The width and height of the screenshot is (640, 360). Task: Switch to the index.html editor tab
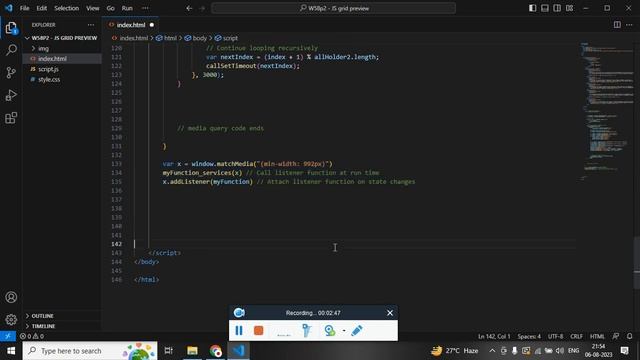131,25
